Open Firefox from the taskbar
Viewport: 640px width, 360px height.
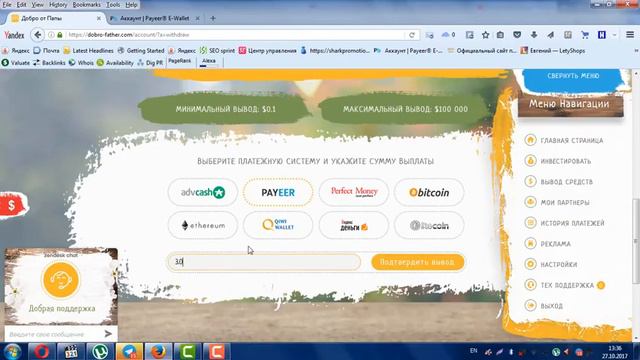[x=158, y=351]
